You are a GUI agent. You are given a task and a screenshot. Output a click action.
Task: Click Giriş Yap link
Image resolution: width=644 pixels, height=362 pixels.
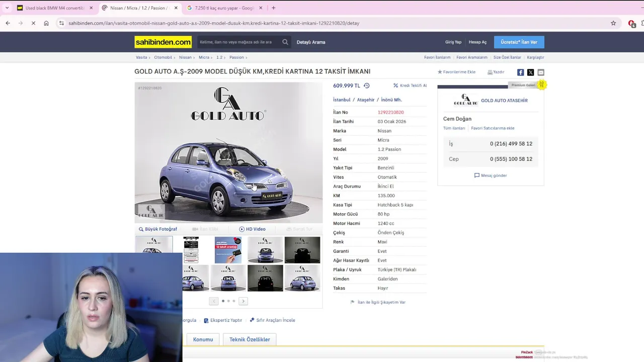coord(453,42)
